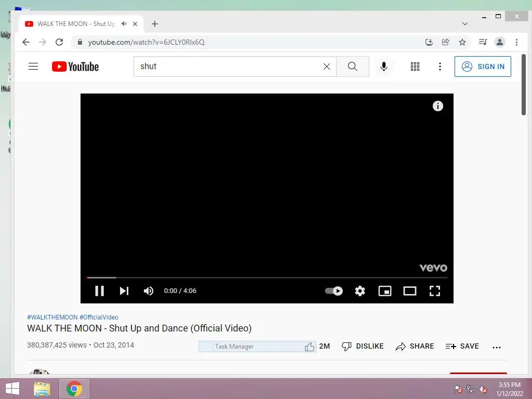
Task: Seek on the video progress bar
Action: click(267, 277)
